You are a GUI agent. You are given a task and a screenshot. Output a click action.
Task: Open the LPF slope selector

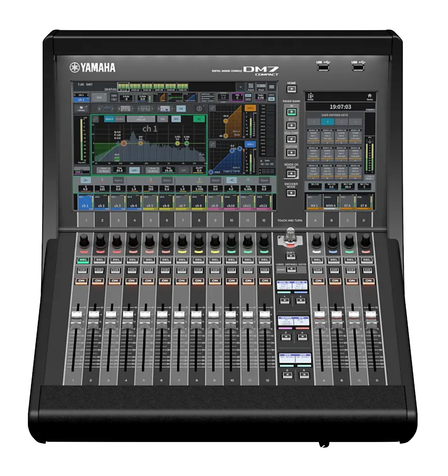pos(152,170)
